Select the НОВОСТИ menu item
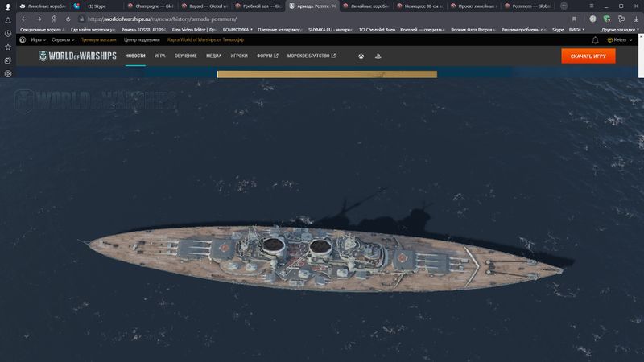This screenshot has width=644, height=362. (135, 56)
